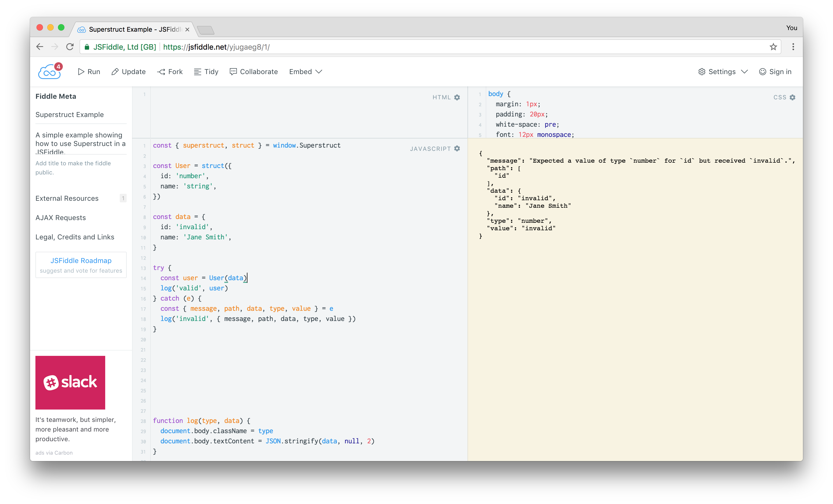Click the Fiddle Meta section header
Viewport: 833px width, 504px height.
[55, 96]
